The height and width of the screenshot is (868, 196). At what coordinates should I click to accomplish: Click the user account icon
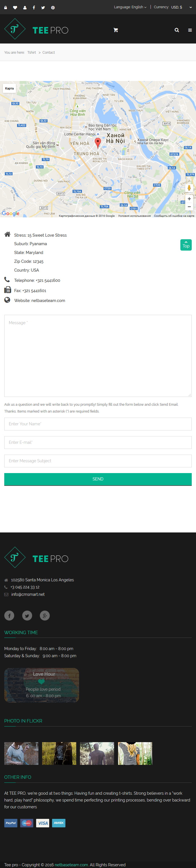pos(25,7)
